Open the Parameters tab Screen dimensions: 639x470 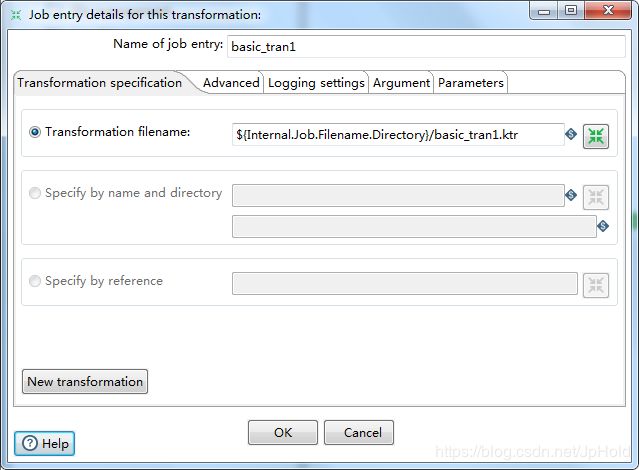point(471,83)
